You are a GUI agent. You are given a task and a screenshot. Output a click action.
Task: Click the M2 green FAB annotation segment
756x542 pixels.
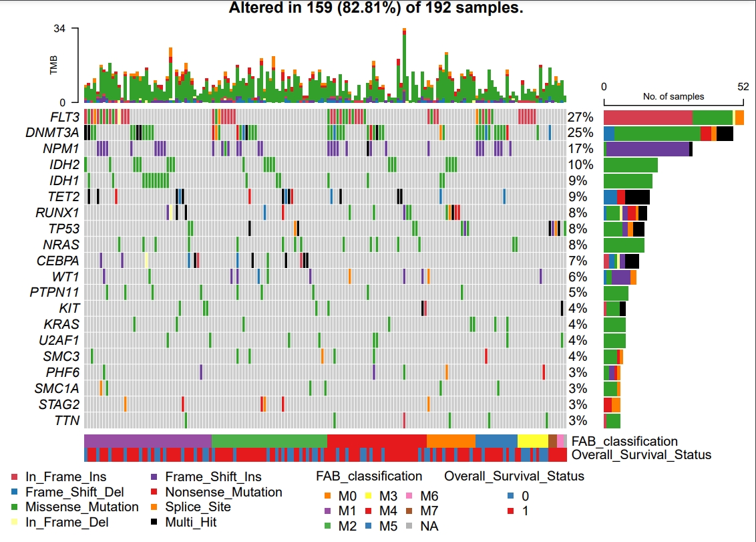point(269,440)
